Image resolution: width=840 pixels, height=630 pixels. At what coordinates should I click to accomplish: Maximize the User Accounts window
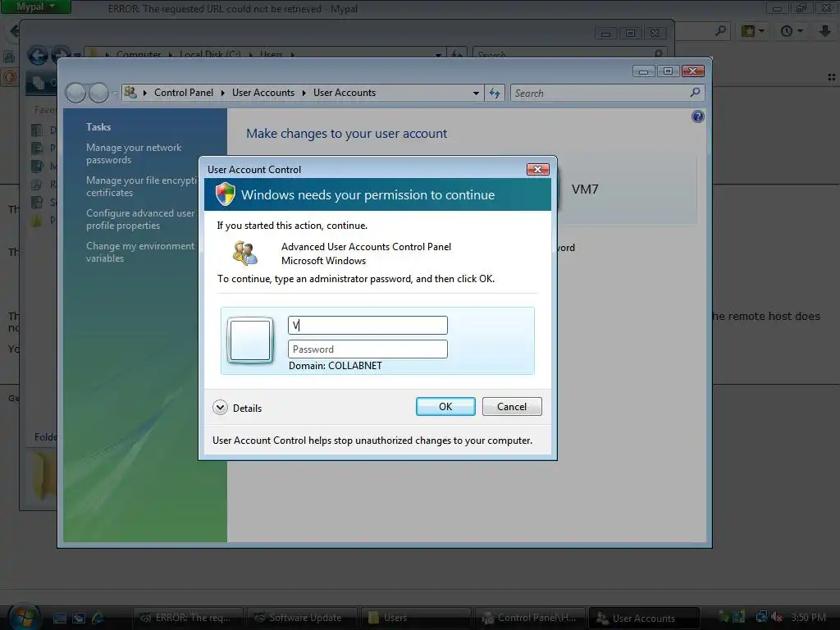668,71
